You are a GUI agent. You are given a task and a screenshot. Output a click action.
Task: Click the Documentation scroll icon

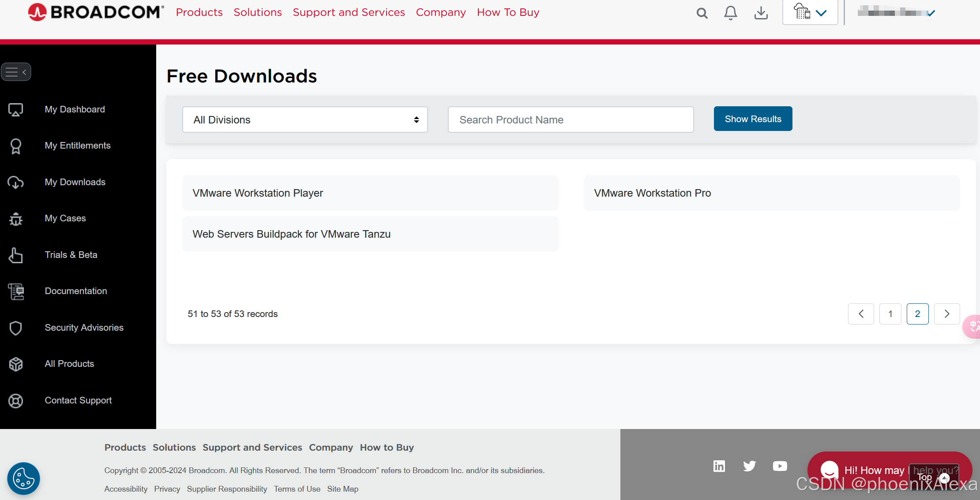(16, 291)
